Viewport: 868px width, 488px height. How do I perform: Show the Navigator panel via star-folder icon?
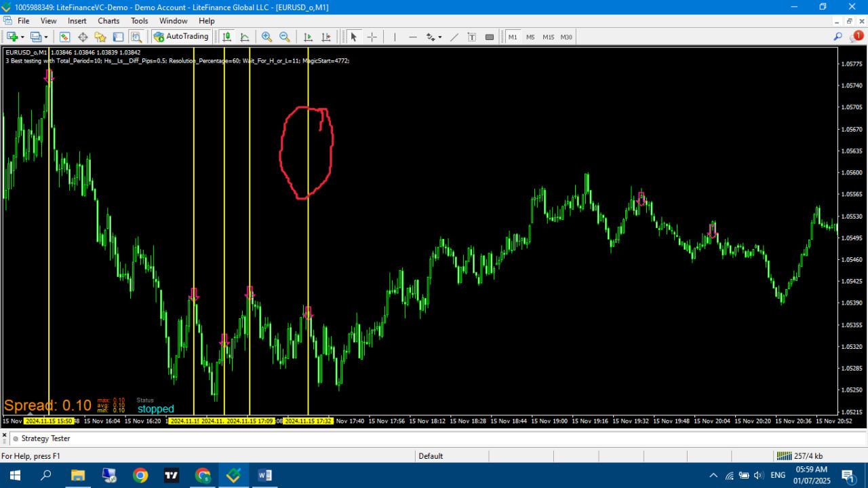click(100, 37)
